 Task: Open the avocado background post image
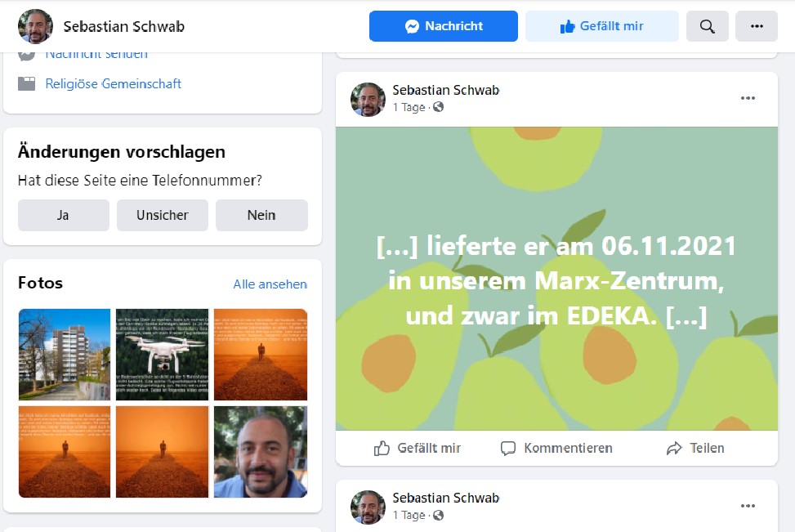tap(556, 279)
